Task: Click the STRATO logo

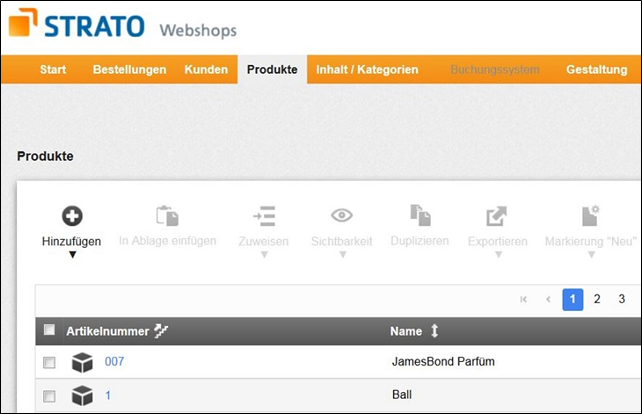Action: point(77,24)
